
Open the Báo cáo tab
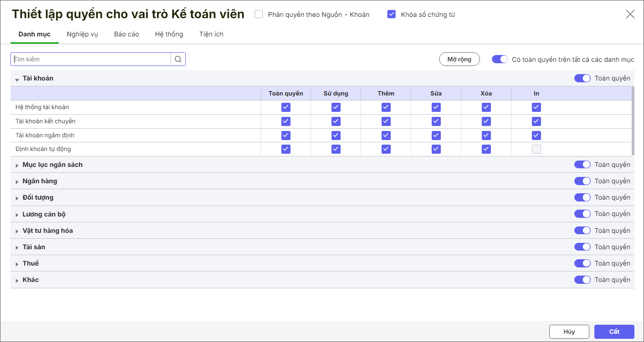(x=127, y=34)
